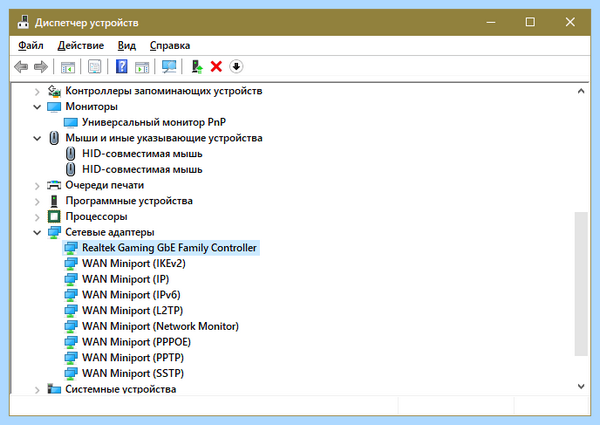Open the Файл menu
Image resolution: width=600 pixels, height=425 pixels.
(31, 46)
